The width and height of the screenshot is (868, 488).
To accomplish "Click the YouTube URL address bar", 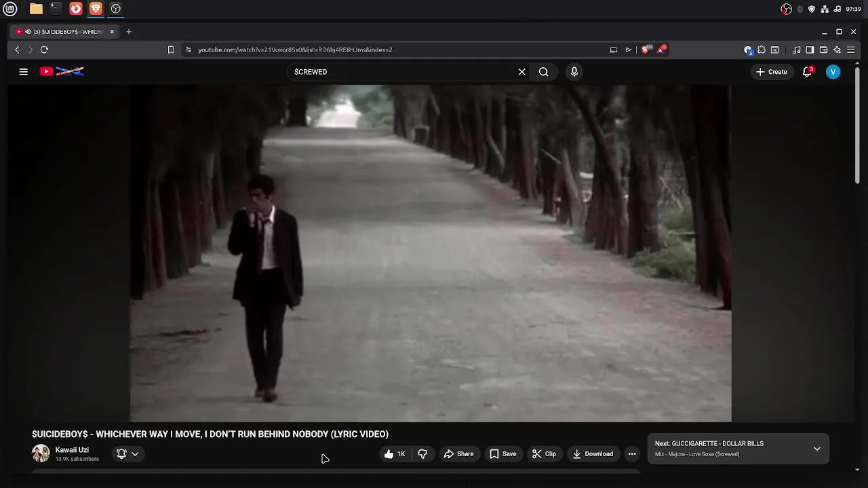I will point(400,49).
